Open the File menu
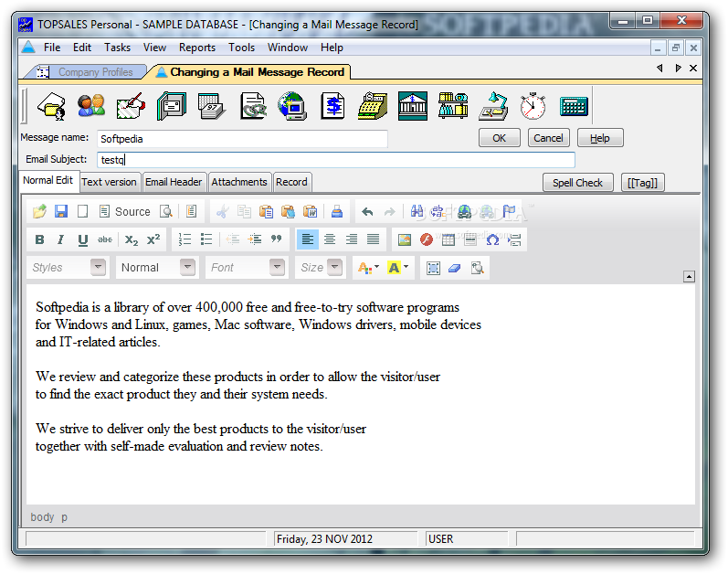The image size is (728, 574). (x=52, y=48)
